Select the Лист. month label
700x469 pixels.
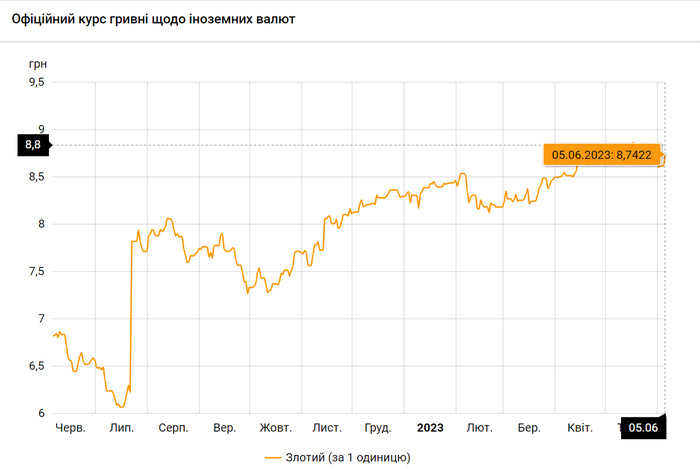pyautogui.click(x=327, y=428)
